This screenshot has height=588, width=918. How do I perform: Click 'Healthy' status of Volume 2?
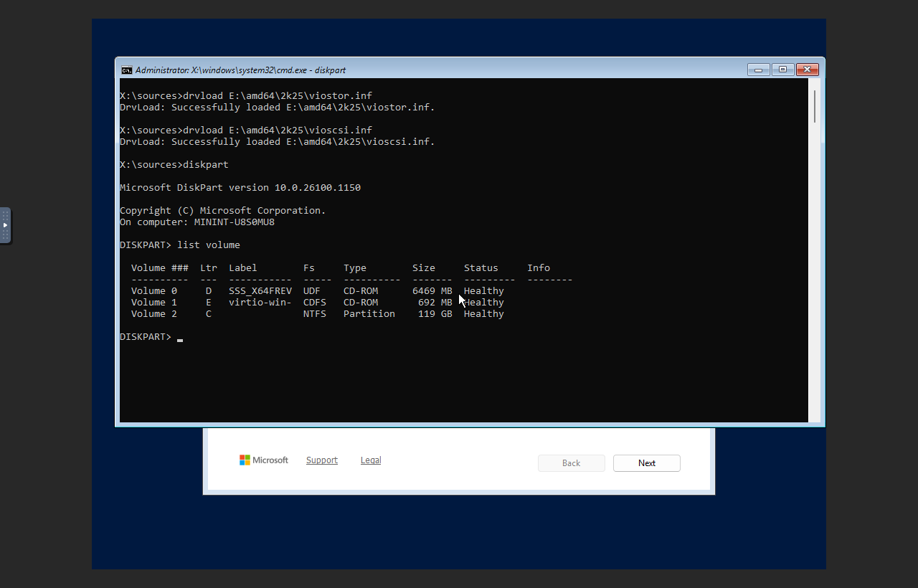484,314
